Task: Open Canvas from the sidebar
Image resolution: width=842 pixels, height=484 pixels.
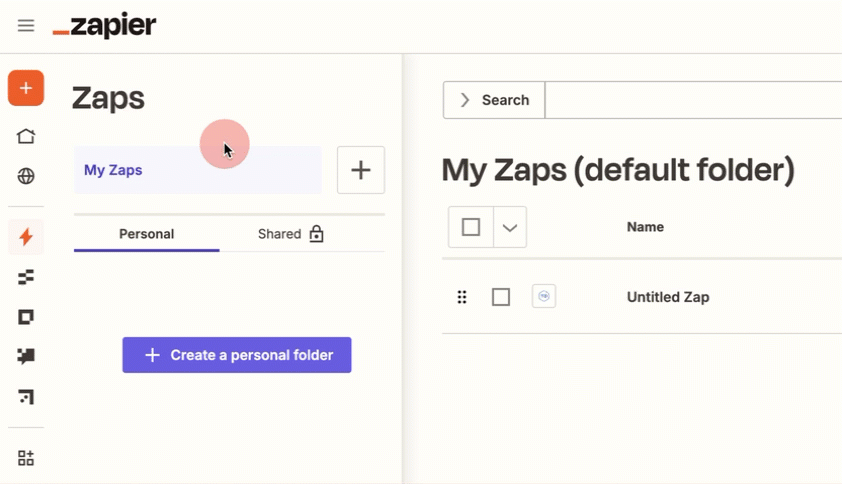Action: pos(26,397)
